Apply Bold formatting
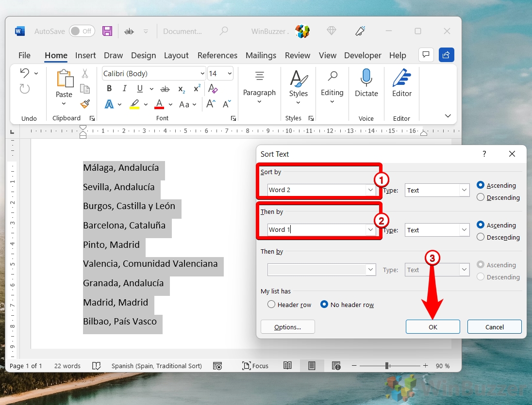 [109, 89]
